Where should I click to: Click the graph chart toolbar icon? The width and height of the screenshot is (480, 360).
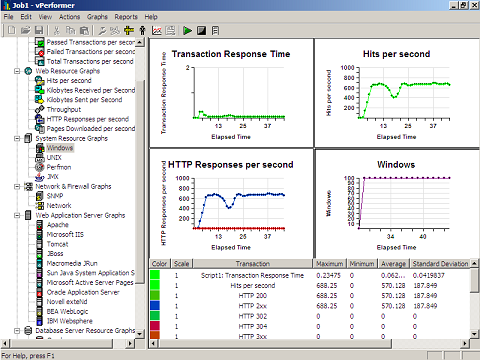click(157, 31)
